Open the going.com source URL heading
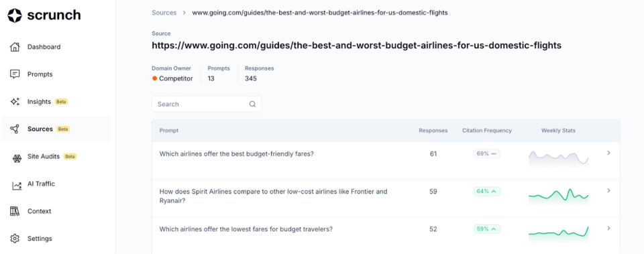 [356, 46]
